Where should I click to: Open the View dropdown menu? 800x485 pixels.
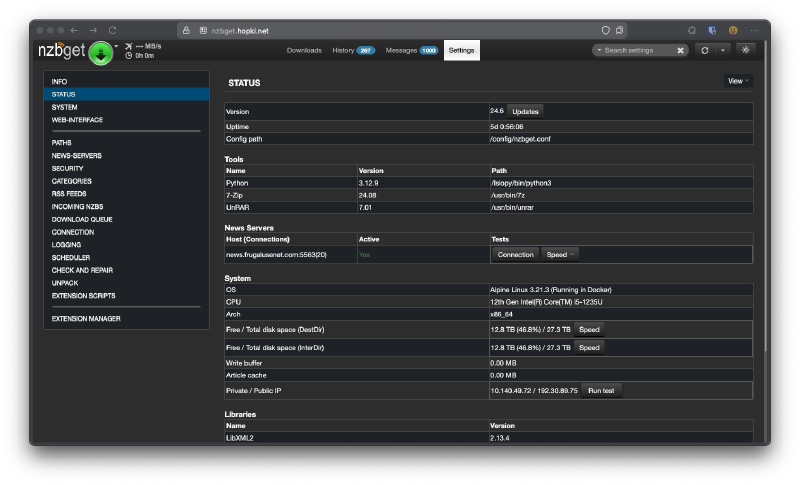pos(738,81)
